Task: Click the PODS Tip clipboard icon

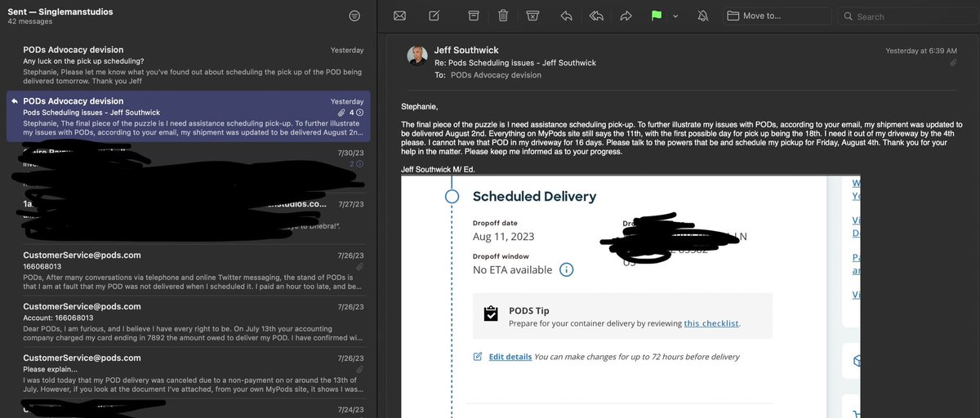Action: pyautogui.click(x=491, y=314)
